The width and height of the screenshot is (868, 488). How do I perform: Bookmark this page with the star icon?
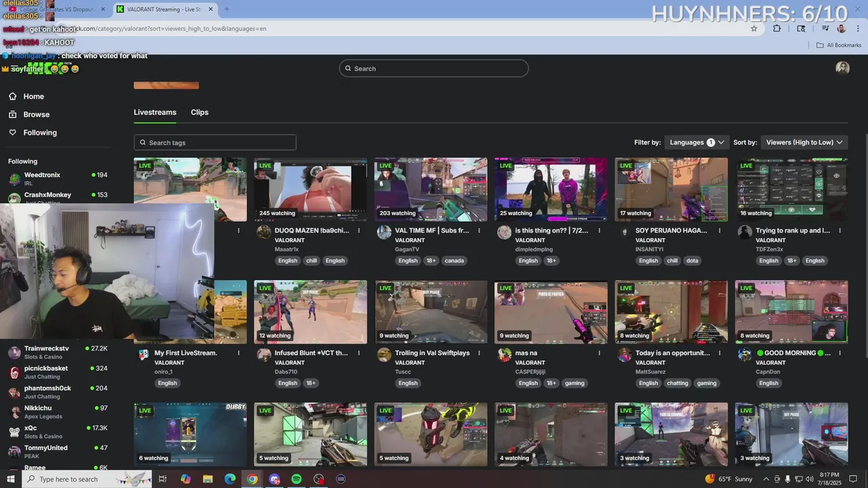(754, 28)
